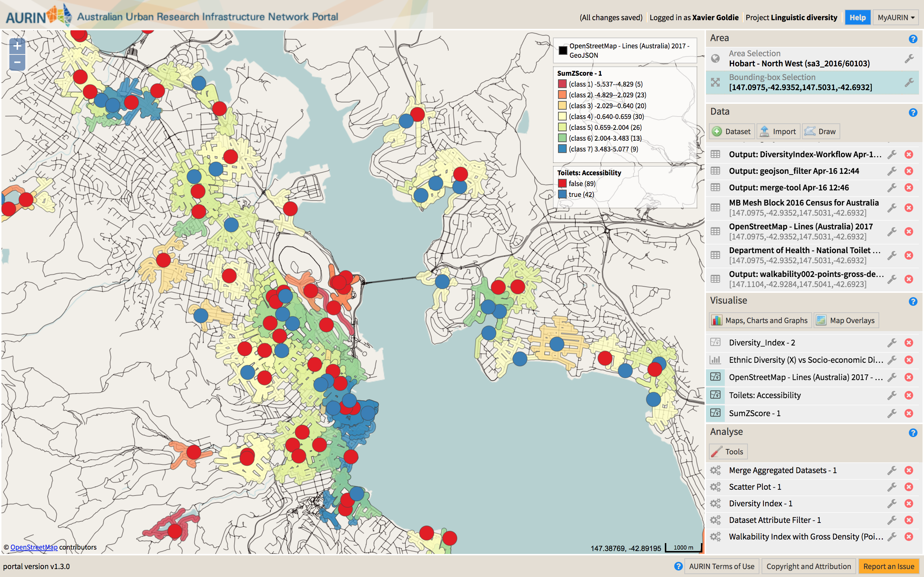Open the Map Overlays menu
Screen dimensions: 924x577
coord(846,321)
